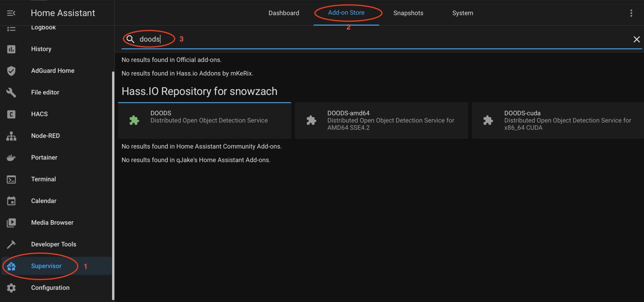The height and width of the screenshot is (302, 644).
Task: Open Portainer via the Docker whale icon
Action: tap(11, 158)
